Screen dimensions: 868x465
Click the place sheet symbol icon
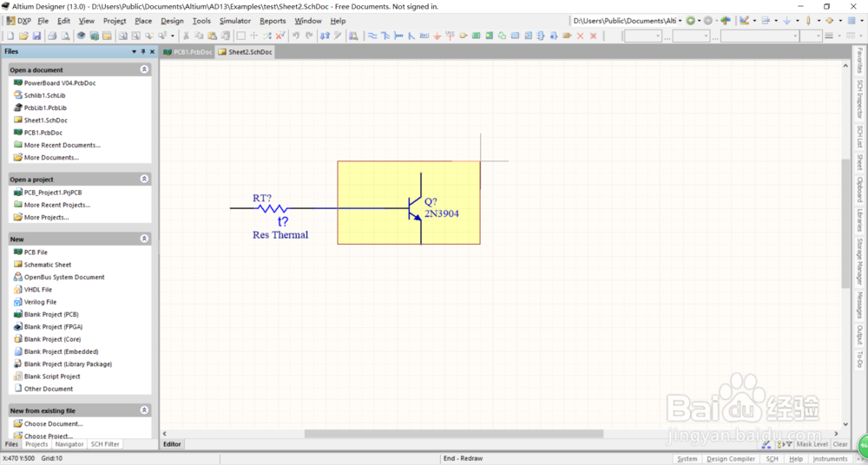click(476, 36)
